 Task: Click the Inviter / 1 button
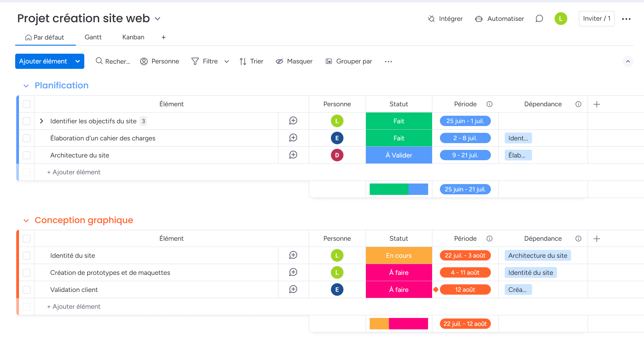(596, 19)
